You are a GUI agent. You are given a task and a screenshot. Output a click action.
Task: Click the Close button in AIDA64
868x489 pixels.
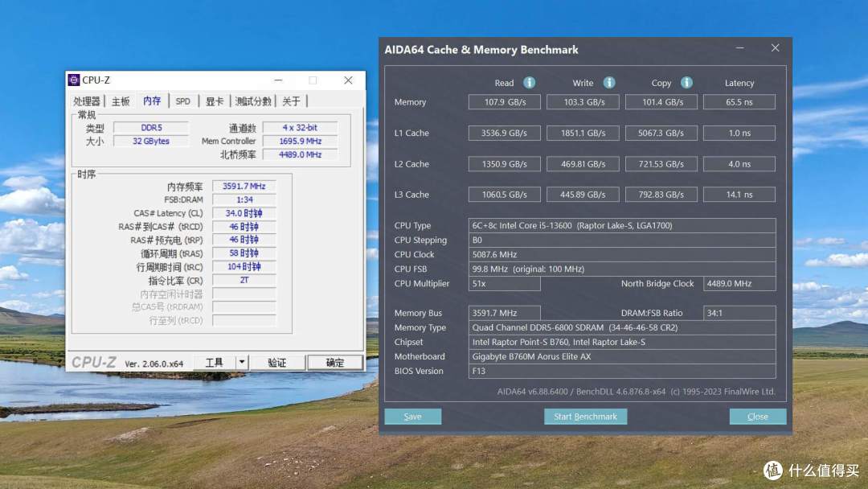click(x=758, y=417)
